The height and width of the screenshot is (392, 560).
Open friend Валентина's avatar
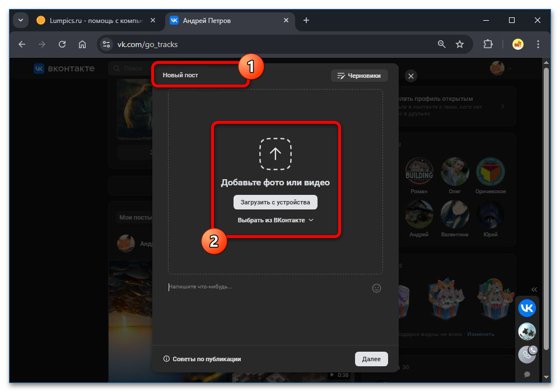455,214
